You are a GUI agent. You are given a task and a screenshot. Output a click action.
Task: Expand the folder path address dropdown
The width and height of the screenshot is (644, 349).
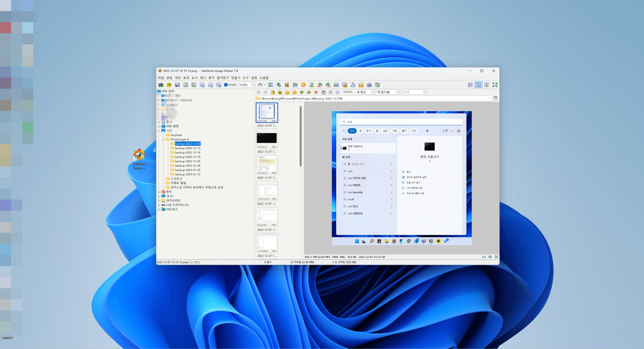(489, 98)
